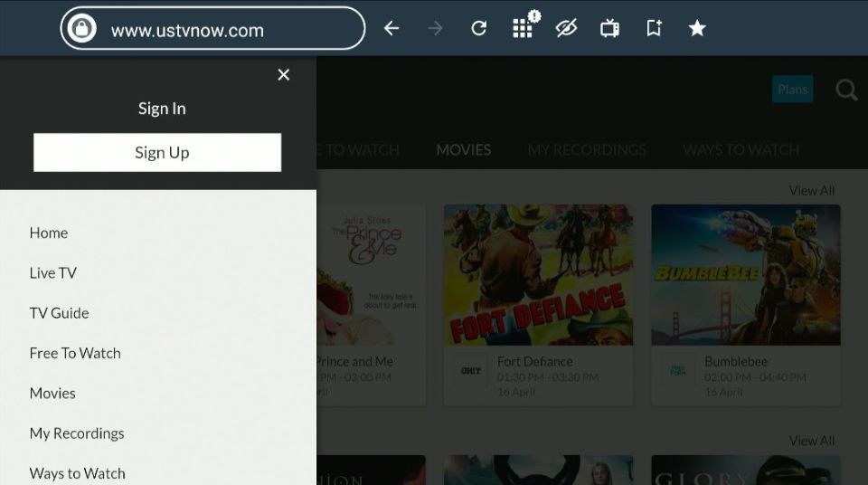
Task: Open Live TV in the side menu
Action: pos(53,272)
